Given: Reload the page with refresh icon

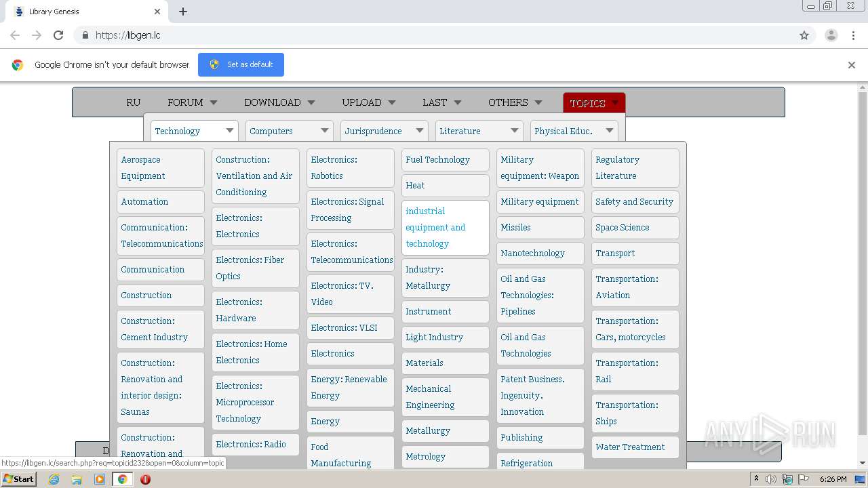Looking at the screenshot, I should [x=58, y=35].
